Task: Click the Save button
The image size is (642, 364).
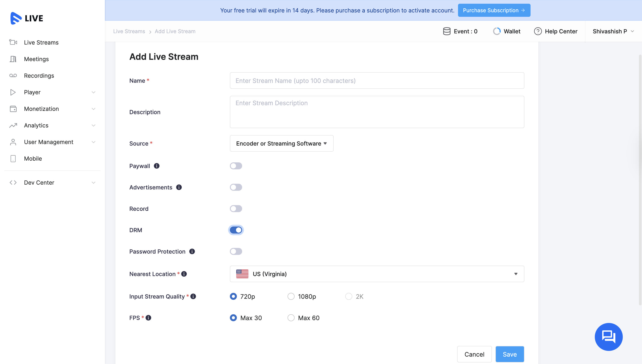Action: 510,354
